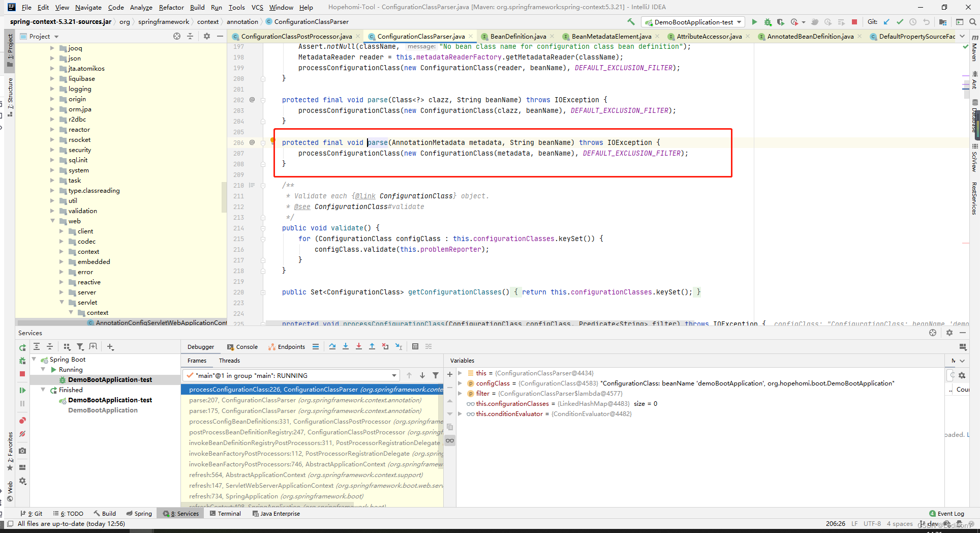The image size is (980, 533).
Task: Click the Force Step Into red arrow
Action: click(359, 346)
